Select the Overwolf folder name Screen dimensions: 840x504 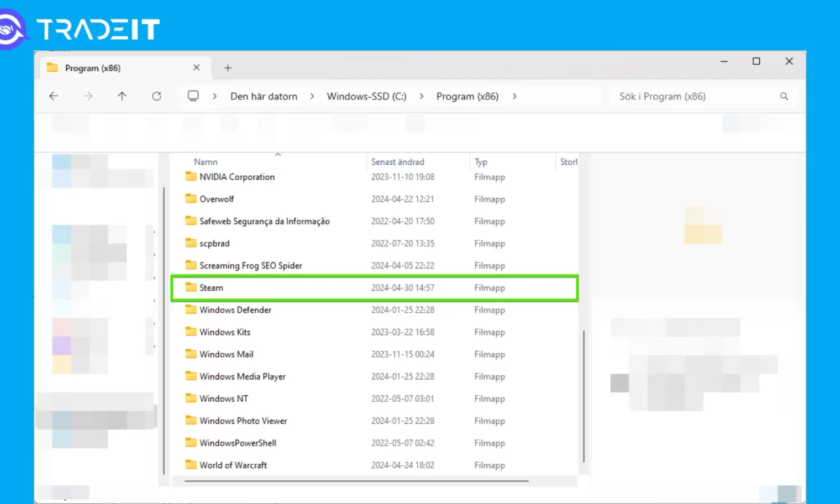coord(217,199)
